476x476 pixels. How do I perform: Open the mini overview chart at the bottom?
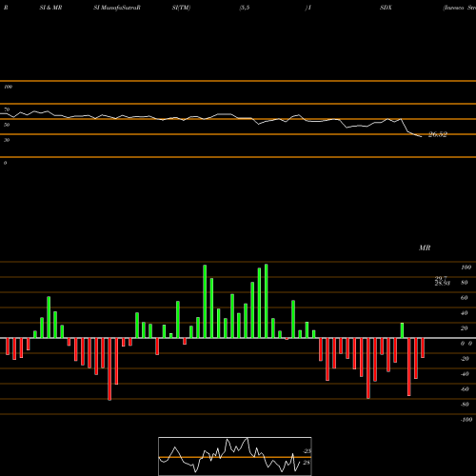pos(235,456)
